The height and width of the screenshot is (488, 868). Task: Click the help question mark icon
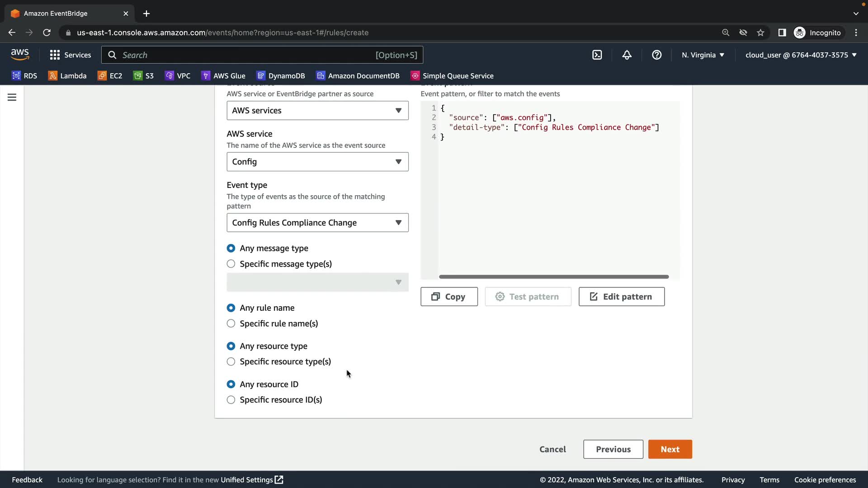click(656, 55)
